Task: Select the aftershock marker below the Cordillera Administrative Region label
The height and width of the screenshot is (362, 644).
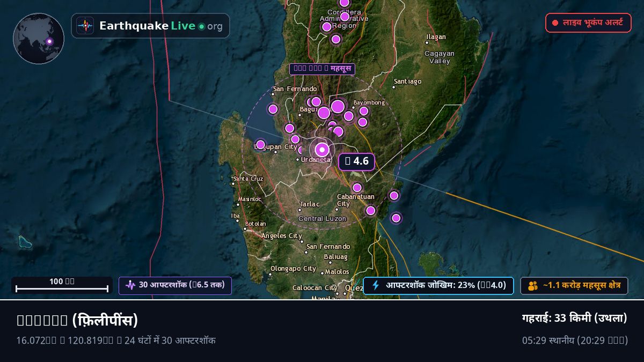Action: coord(336,39)
